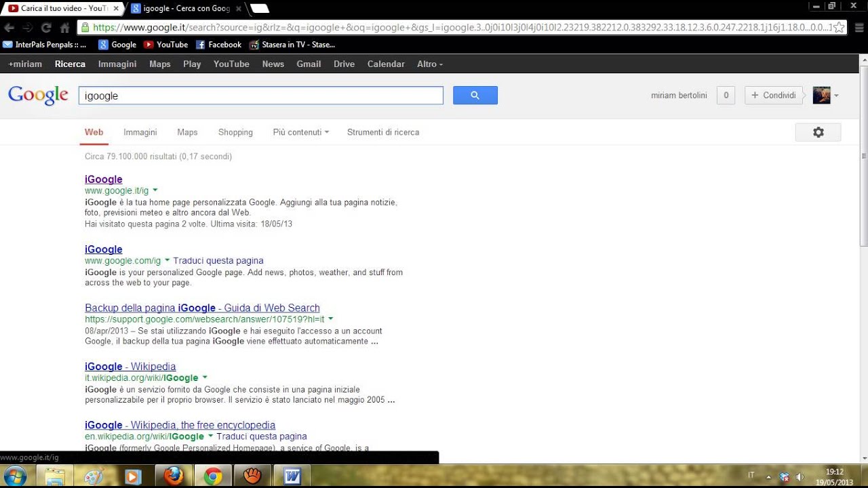This screenshot has width=868, height=488.
Task: Open the new tab button
Action: [x=260, y=9]
